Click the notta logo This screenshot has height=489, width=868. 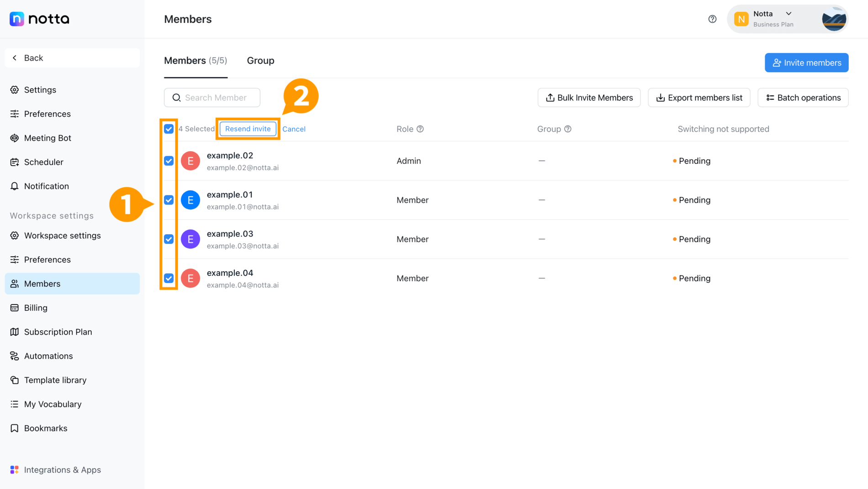click(39, 19)
